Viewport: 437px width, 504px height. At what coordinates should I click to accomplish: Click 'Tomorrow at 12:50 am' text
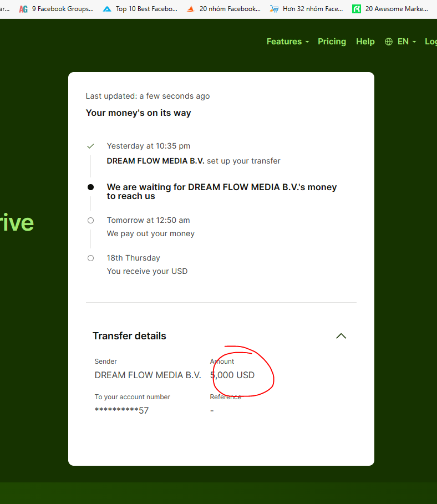148,220
